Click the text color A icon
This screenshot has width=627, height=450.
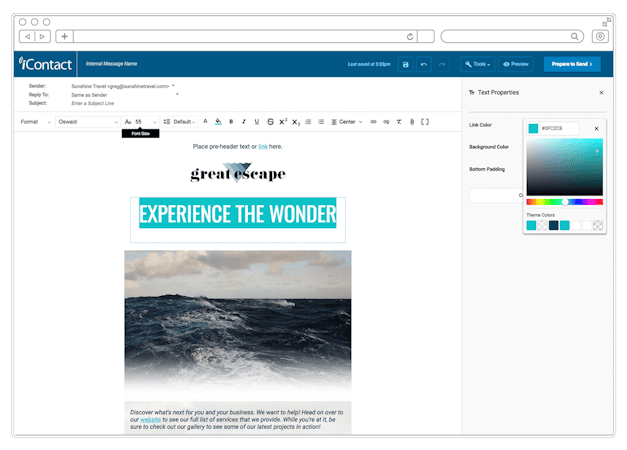tap(205, 121)
